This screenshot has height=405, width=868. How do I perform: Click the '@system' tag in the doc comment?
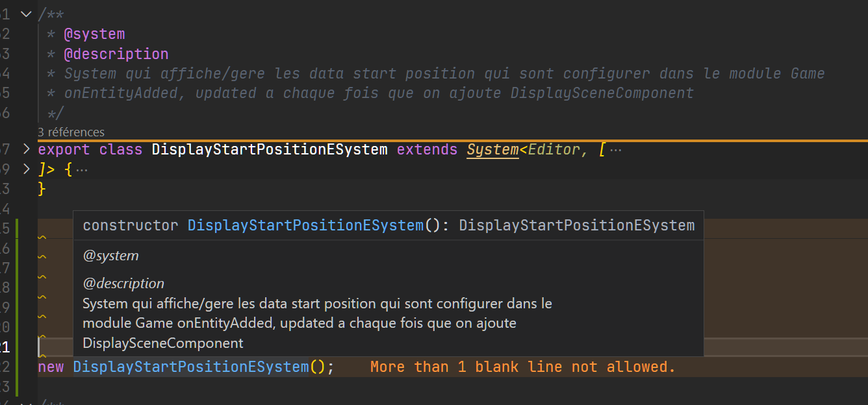(x=95, y=33)
